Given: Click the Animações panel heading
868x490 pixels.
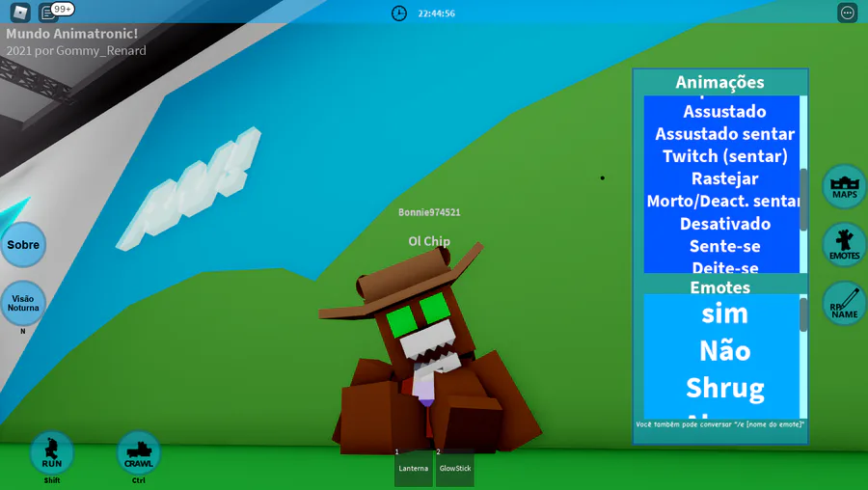Looking at the screenshot, I should 719,82.
